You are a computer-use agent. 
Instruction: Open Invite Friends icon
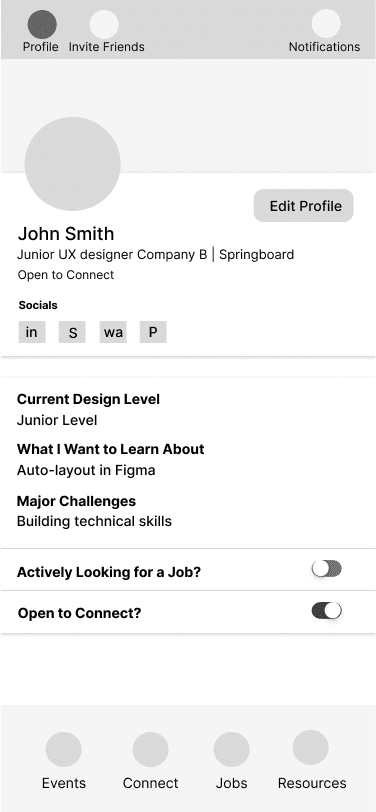104,24
